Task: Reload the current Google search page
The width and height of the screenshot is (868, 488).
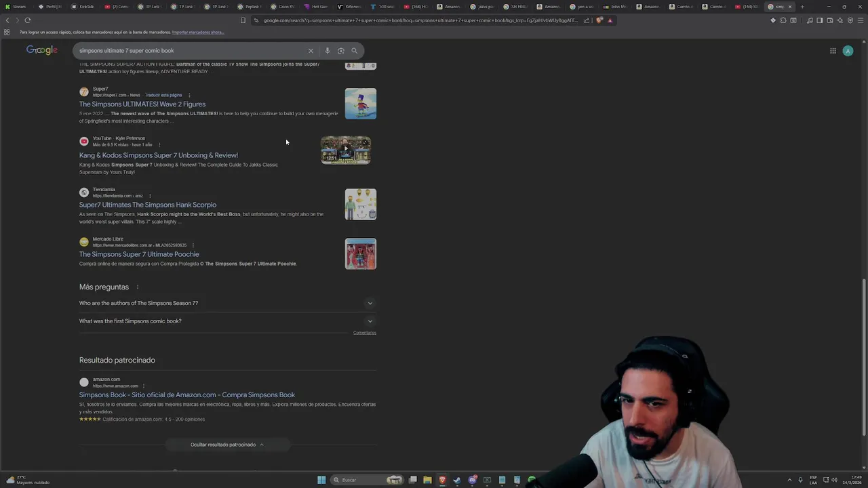Action: [28, 20]
